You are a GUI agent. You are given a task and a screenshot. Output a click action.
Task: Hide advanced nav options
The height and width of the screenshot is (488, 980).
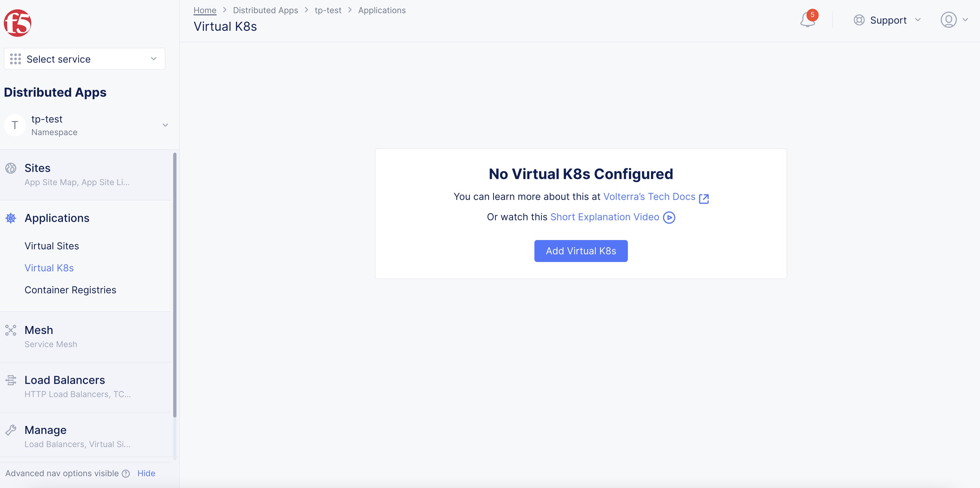146,473
